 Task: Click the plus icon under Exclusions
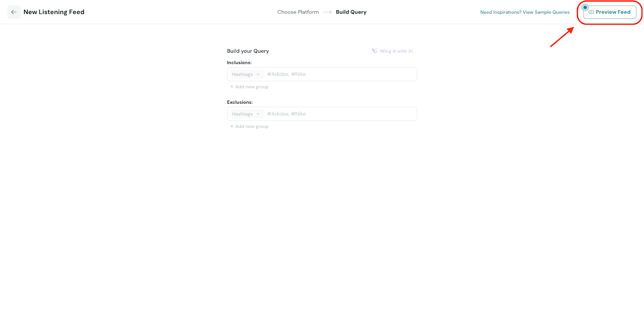click(232, 126)
